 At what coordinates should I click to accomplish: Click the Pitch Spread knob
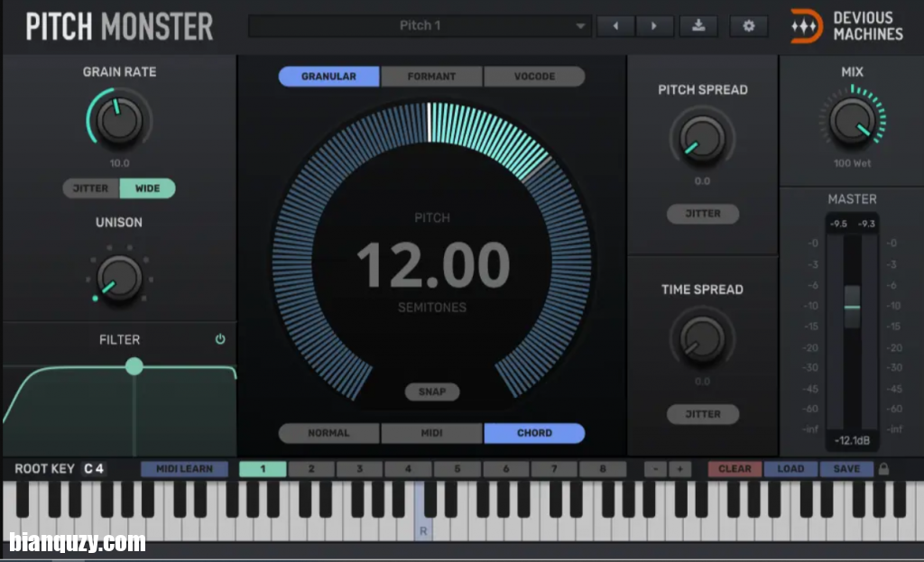tap(702, 138)
